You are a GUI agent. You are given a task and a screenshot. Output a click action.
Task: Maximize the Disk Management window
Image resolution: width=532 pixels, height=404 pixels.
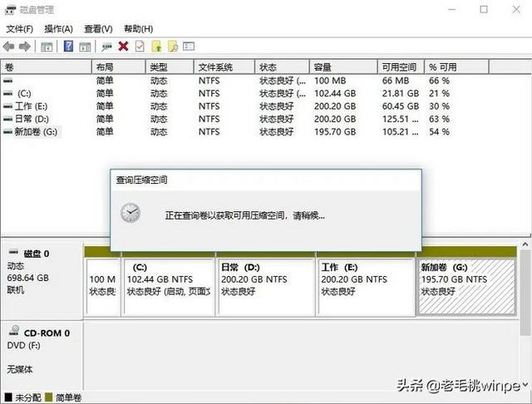[484, 9]
